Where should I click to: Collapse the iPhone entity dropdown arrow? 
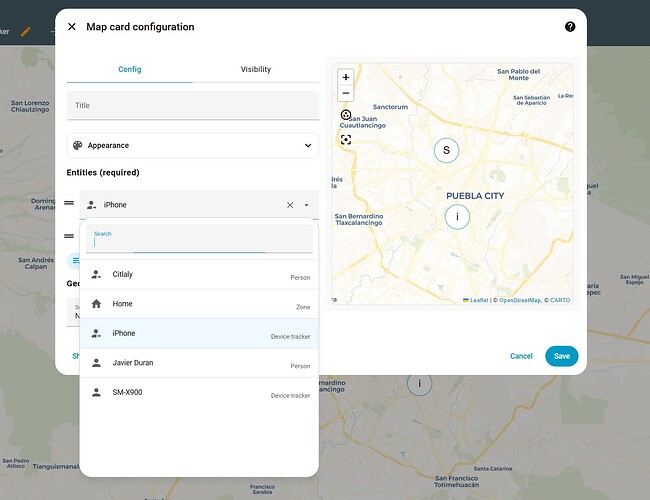[x=306, y=205]
